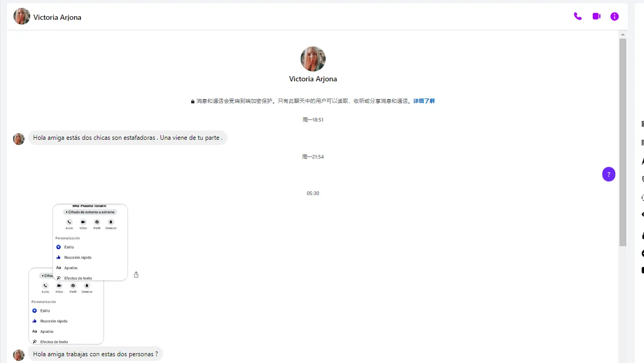Select the "Hola amiga estás dos chicas" message

pos(128,138)
